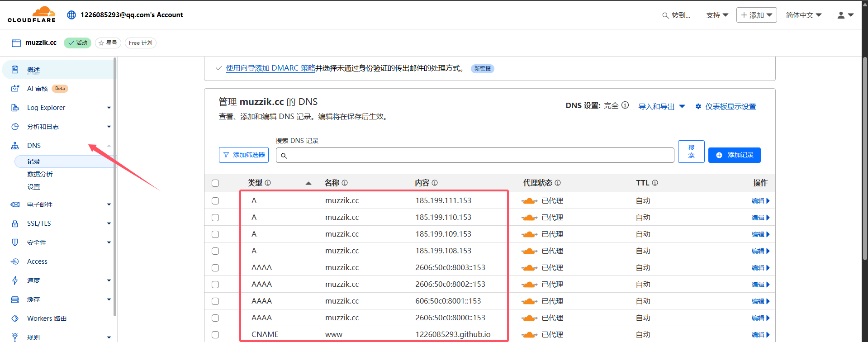Viewport: 868px width, 342px height.
Task: Click the AI 审核 sidebar icon
Action: click(x=15, y=89)
